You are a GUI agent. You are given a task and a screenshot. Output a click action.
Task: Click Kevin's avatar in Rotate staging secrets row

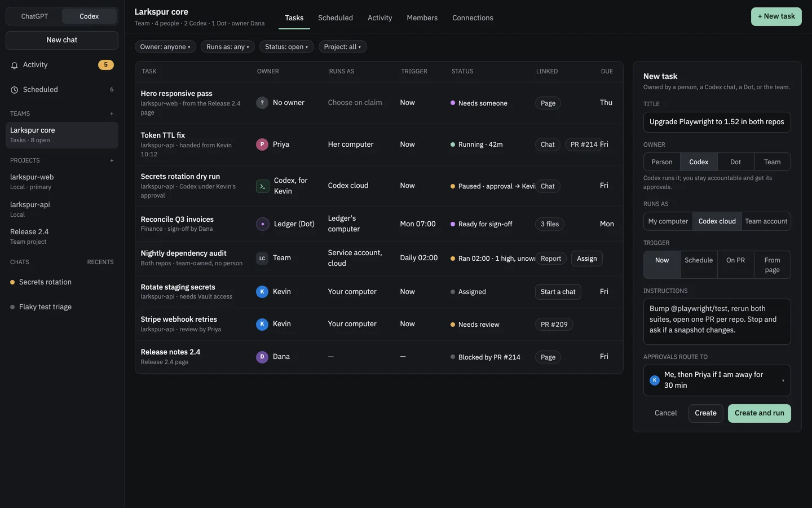tap(262, 292)
